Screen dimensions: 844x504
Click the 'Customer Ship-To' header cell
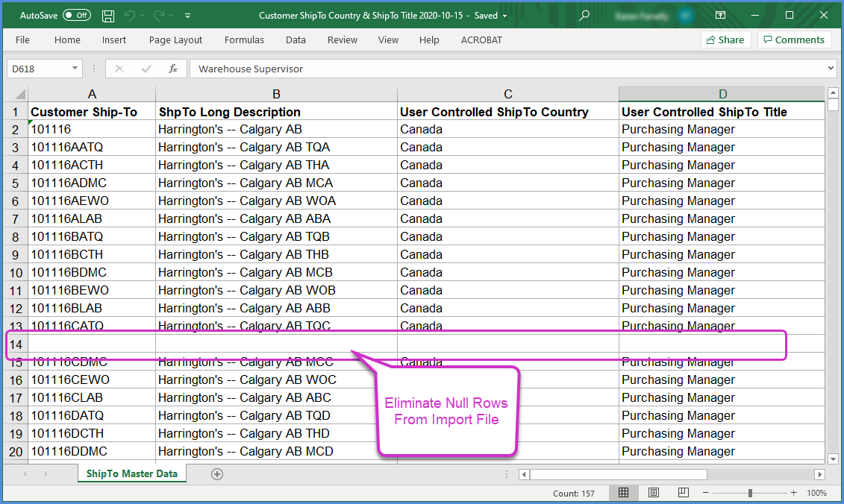point(92,111)
